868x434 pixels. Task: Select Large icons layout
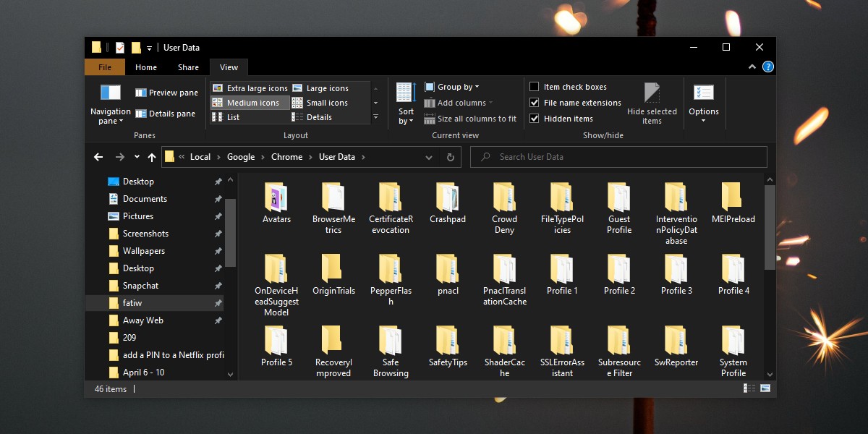320,88
